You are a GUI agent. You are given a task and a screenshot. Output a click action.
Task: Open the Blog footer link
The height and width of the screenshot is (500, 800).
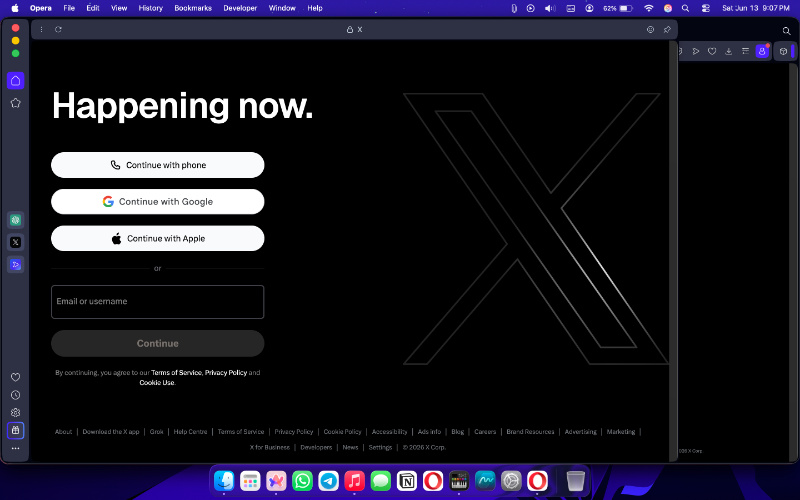(x=458, y=432)
